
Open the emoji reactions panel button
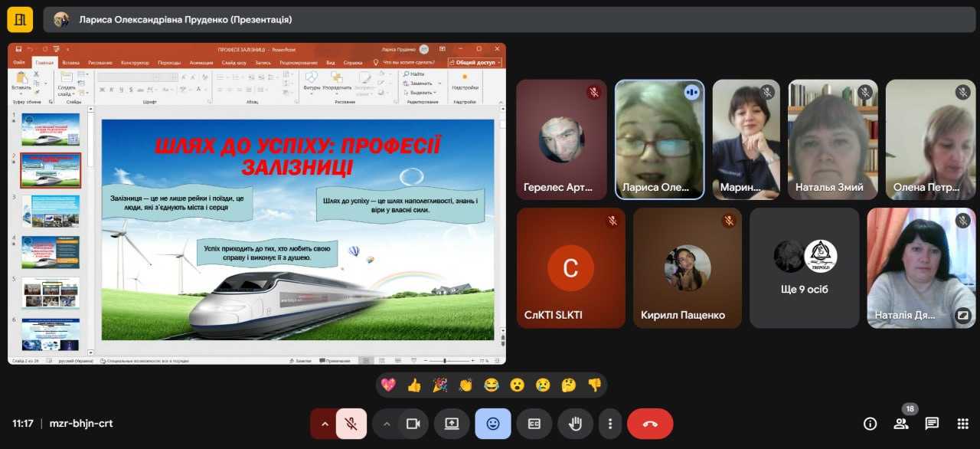(x=492, y=424)
